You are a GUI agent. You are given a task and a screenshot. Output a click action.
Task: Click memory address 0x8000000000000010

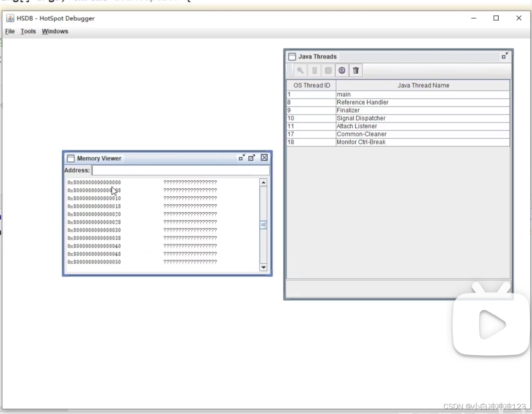(94, 198)
